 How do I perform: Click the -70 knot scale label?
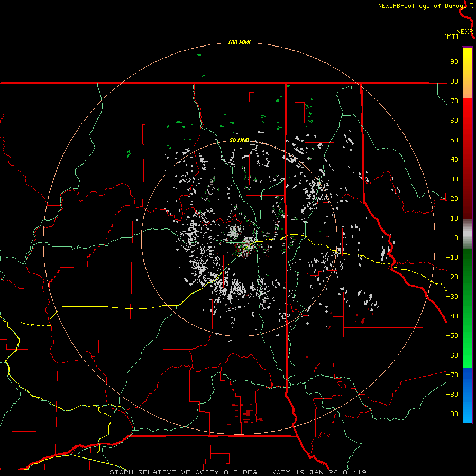click(452, 375)
